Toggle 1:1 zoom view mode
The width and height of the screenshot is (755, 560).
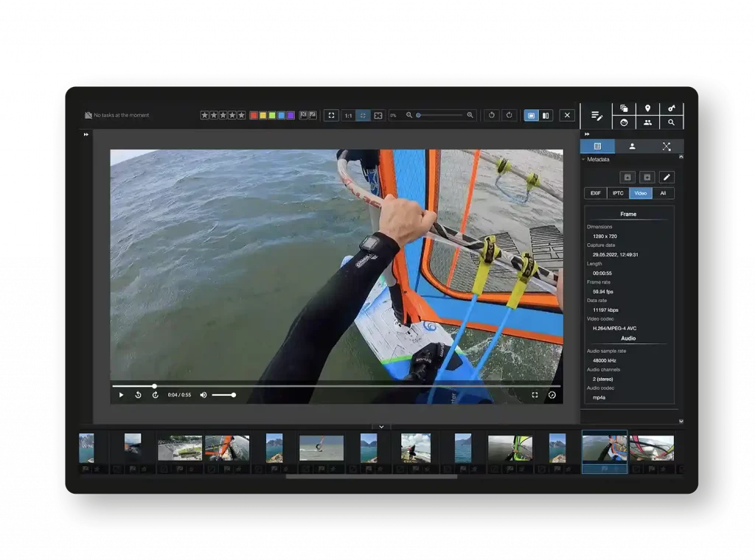[x=347, y=116]
